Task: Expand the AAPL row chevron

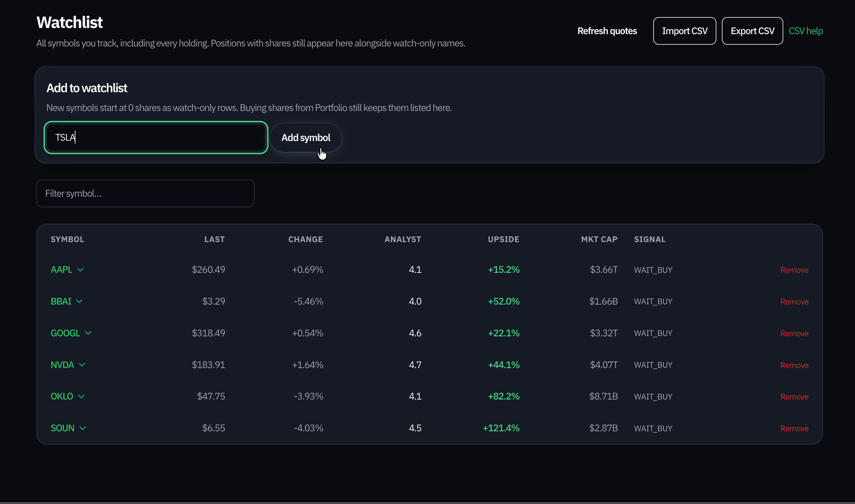Action: pyautogui.click(x=80, y=270)
